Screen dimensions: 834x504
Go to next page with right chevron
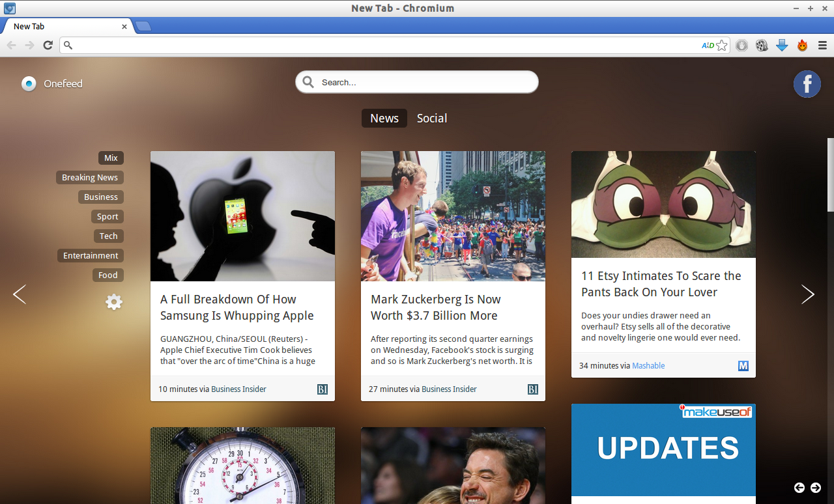tap(808, 294)
